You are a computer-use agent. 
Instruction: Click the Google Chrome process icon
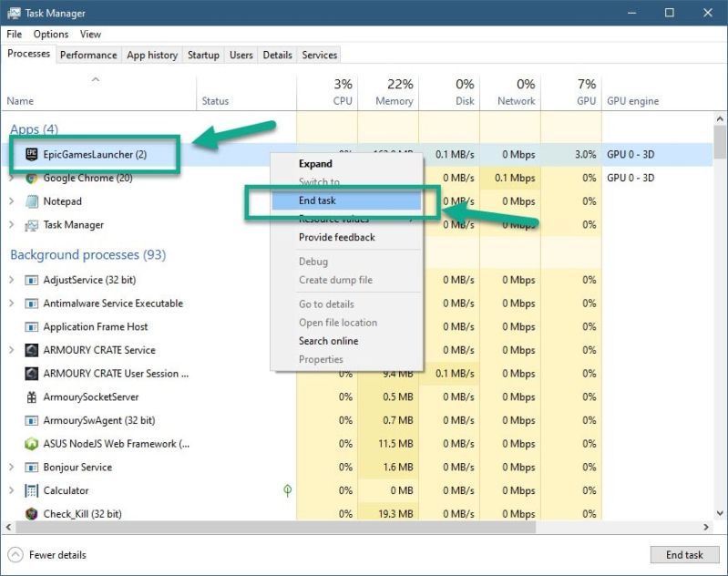pyautogui.click(x=31, y=178)
